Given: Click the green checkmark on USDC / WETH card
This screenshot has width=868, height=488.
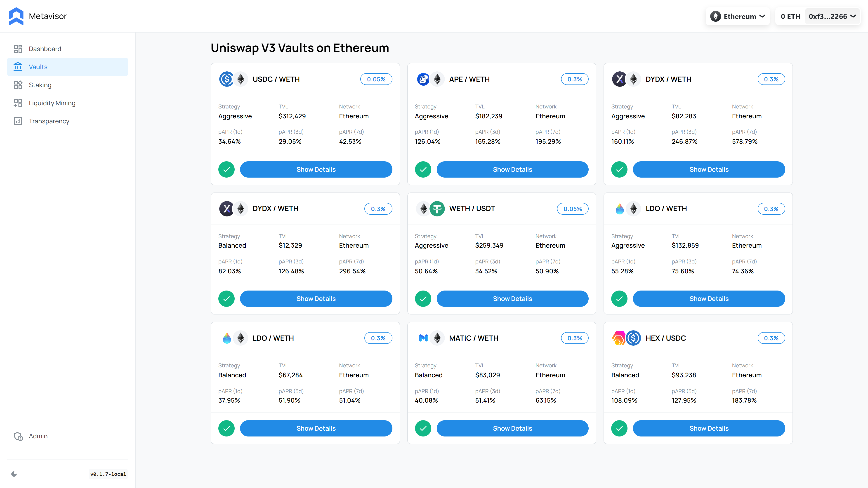Looking at the screenshot, I should click(226, 169).
